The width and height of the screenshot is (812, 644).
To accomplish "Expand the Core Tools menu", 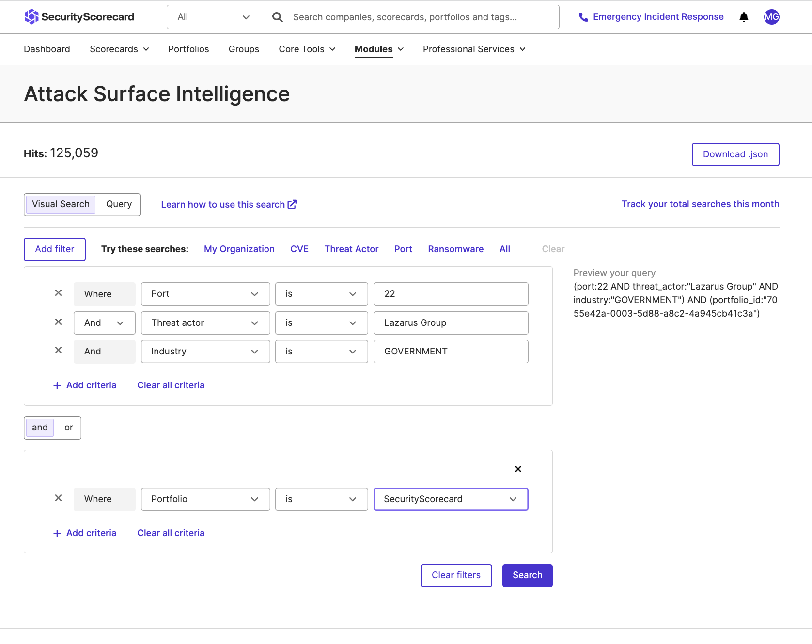I will (x=307, y=49).
